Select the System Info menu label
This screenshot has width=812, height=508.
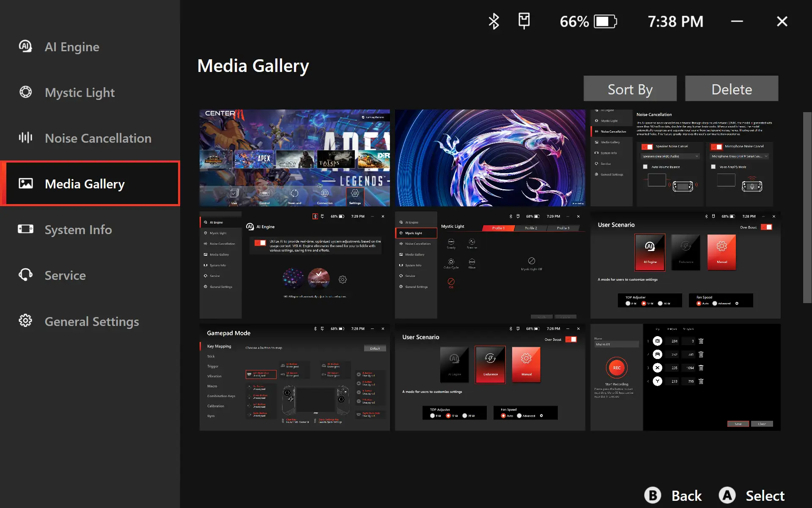[x=78, y=229]
